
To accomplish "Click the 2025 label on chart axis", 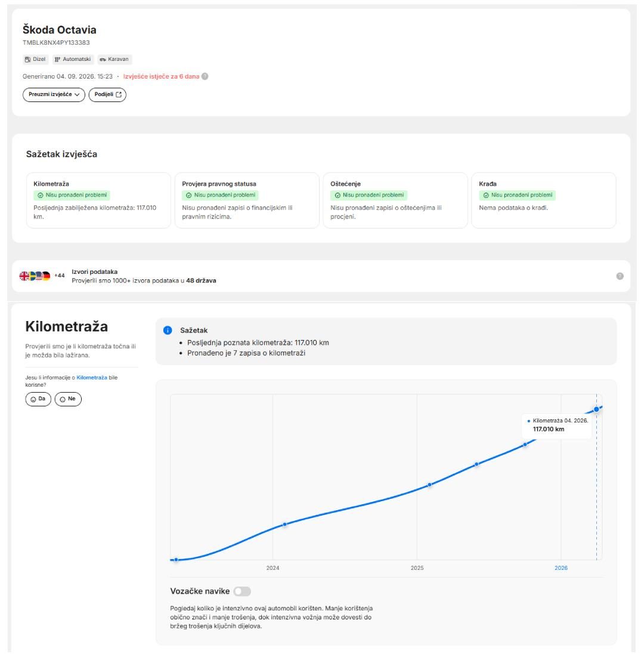I will click(x=417, y=568).
